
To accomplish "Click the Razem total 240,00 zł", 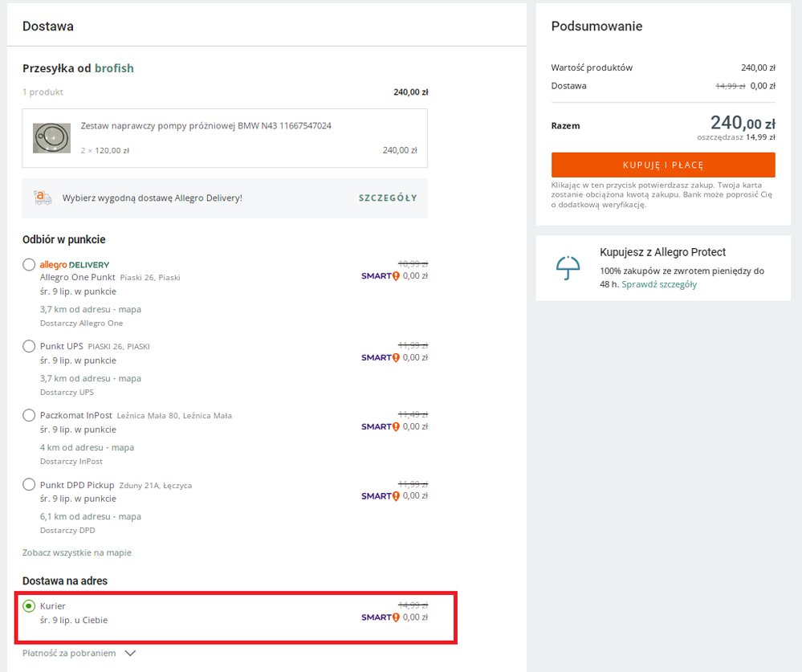I will pos(743,123).
